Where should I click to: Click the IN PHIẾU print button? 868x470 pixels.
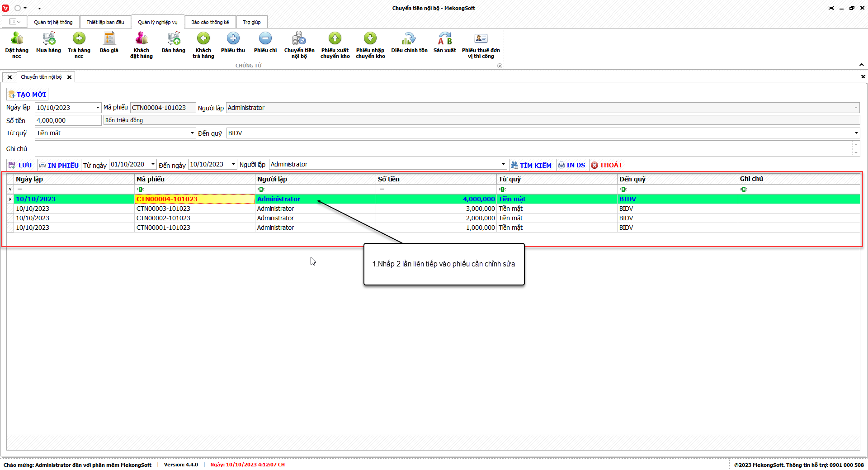point(59,165)
